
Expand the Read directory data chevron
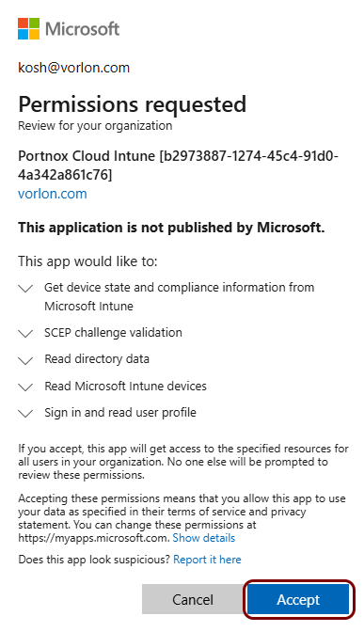[25, 360]
